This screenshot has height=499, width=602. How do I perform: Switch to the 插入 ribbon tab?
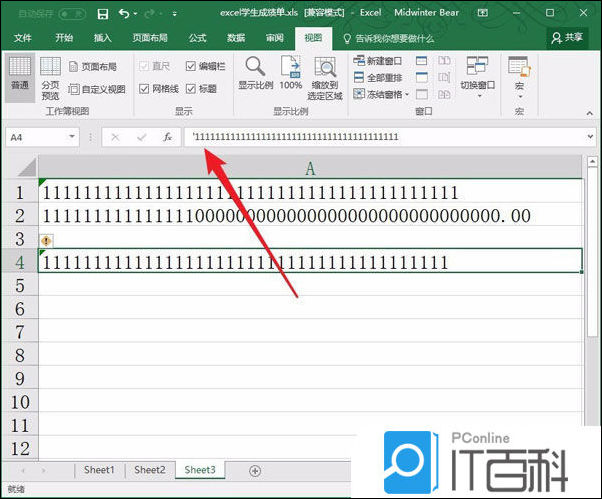[103, 38]
